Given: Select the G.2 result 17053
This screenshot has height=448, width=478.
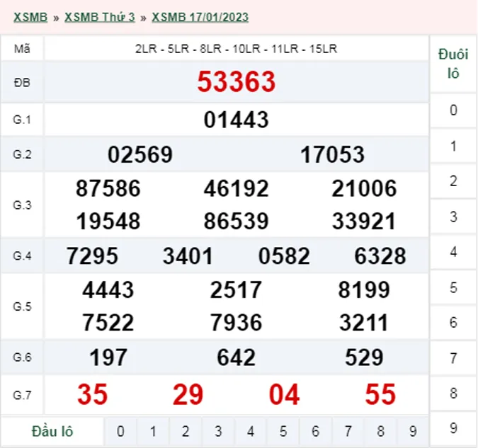Looking at the screenshot, I should click(332, 154).
